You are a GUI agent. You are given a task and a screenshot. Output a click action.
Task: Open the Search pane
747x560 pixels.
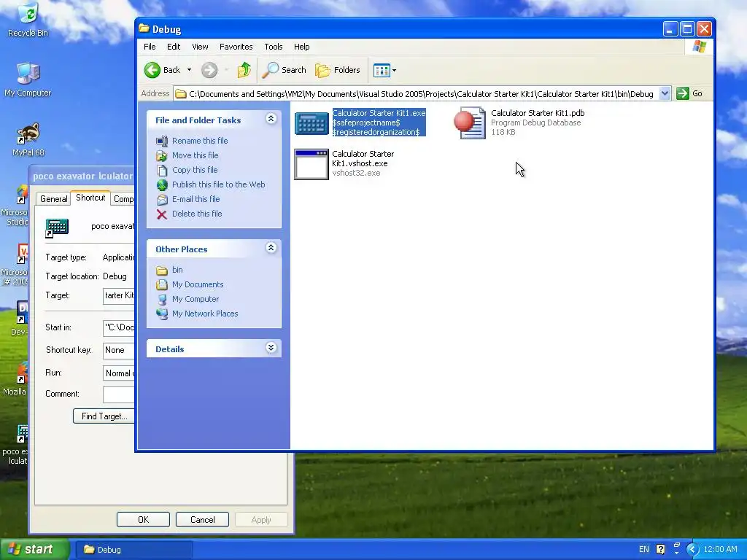coord(285,70)
